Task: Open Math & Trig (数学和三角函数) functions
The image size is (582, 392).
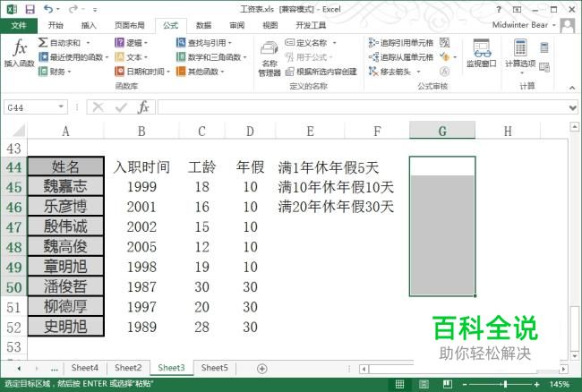Action: tap(211, 57)
